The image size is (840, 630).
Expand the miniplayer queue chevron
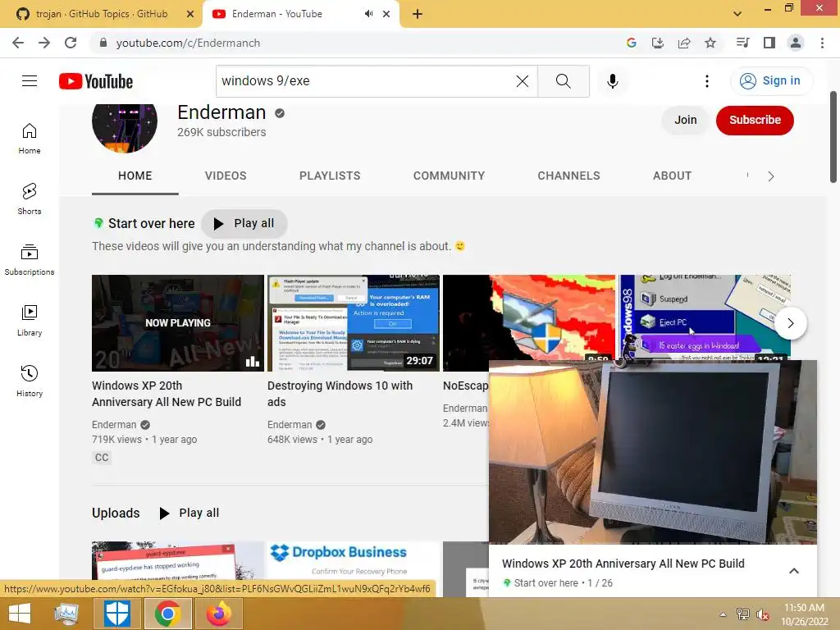(794, 571)
